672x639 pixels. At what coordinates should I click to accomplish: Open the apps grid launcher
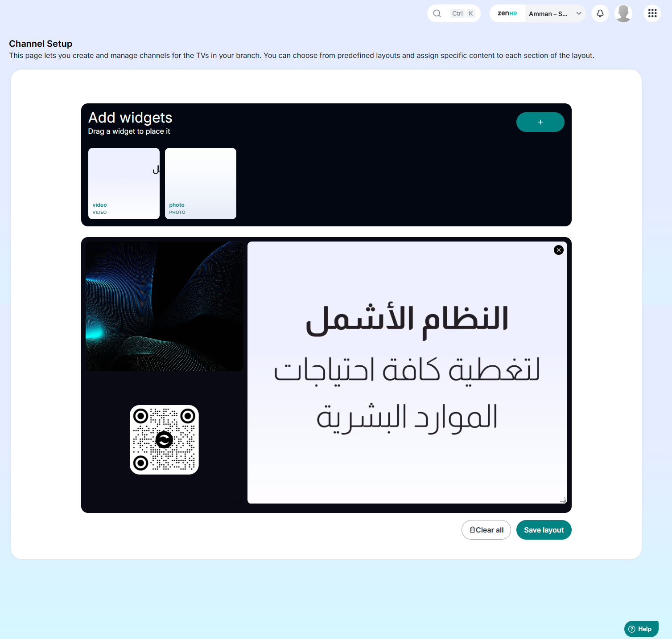(652, 13)
